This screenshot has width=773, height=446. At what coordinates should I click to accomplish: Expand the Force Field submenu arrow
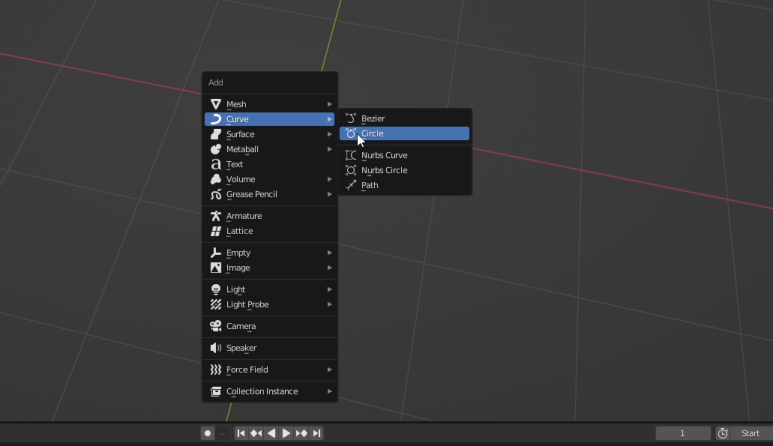(x=329, y=370)
